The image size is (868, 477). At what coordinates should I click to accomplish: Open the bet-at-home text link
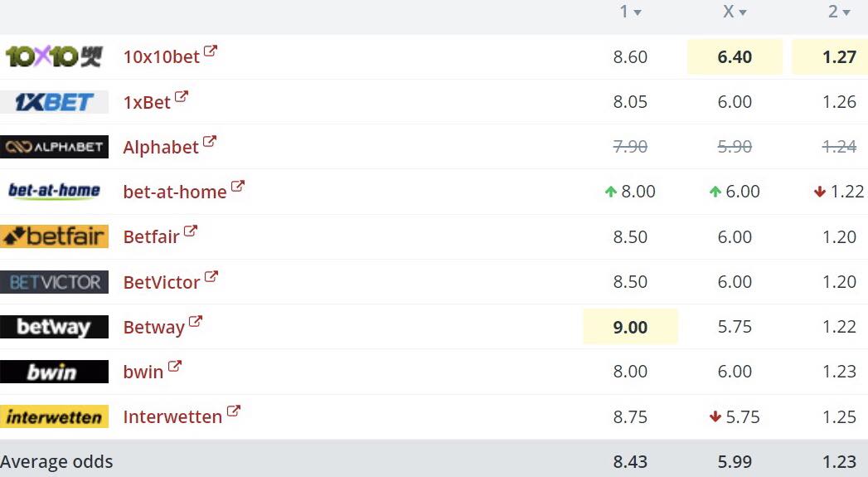pos(175,192)
